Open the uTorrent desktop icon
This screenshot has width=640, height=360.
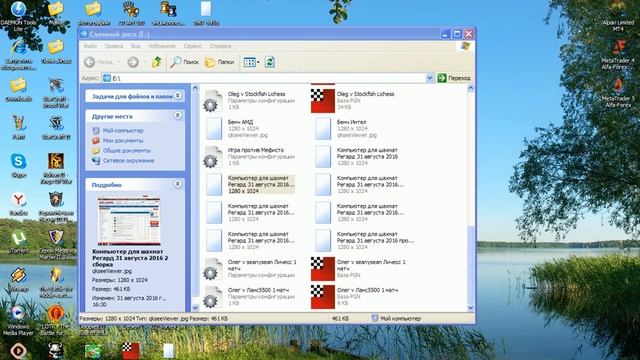pos(19,242)
